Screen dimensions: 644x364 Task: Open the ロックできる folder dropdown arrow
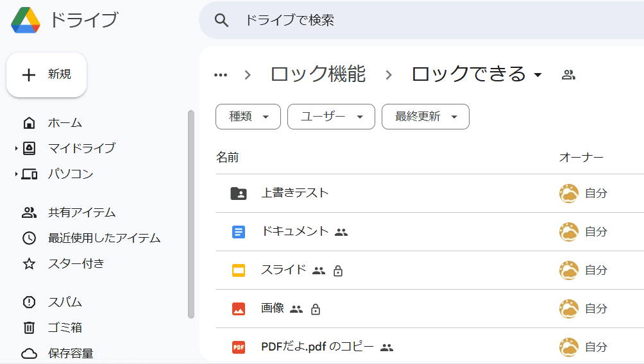coord(538,75)
